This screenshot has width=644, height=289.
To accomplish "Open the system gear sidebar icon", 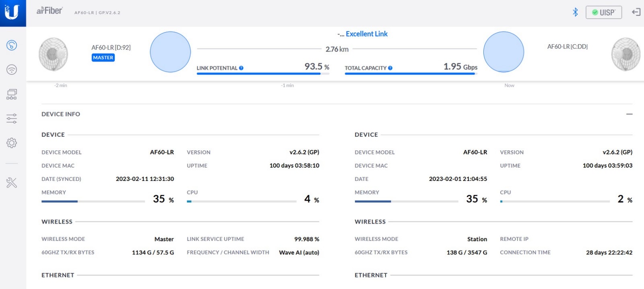I will tap(12, 143).
